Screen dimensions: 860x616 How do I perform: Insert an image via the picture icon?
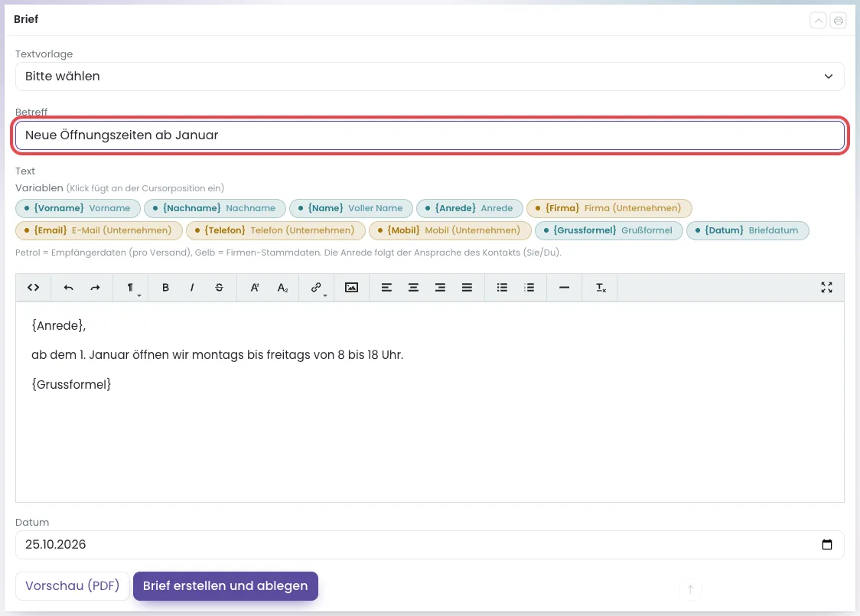[351, 288]
